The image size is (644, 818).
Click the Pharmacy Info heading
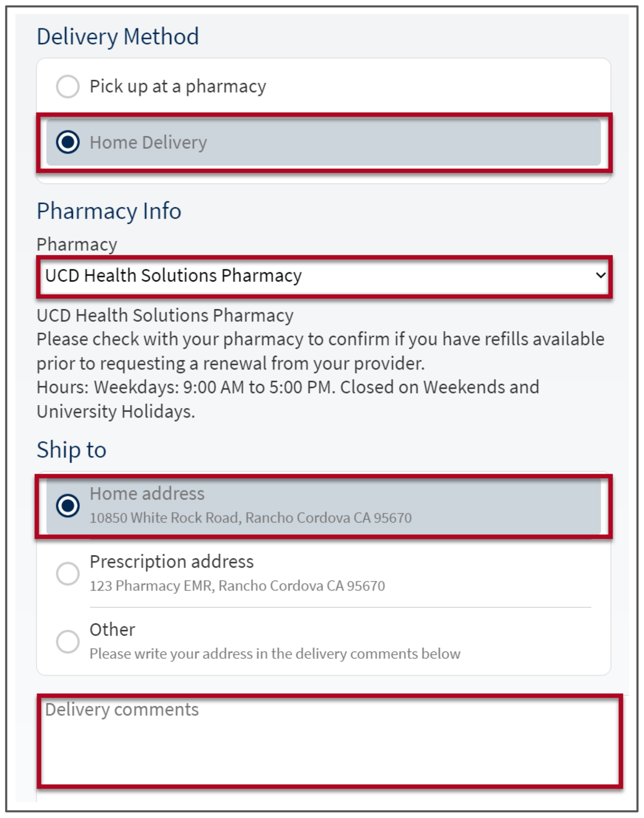109,211
